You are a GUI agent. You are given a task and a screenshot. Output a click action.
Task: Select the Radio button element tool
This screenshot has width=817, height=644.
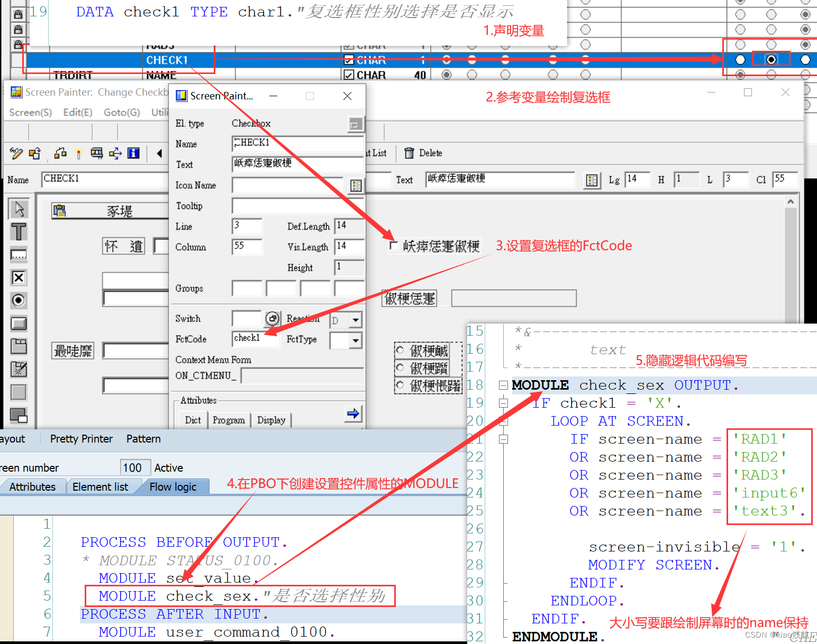click(19, 300)
